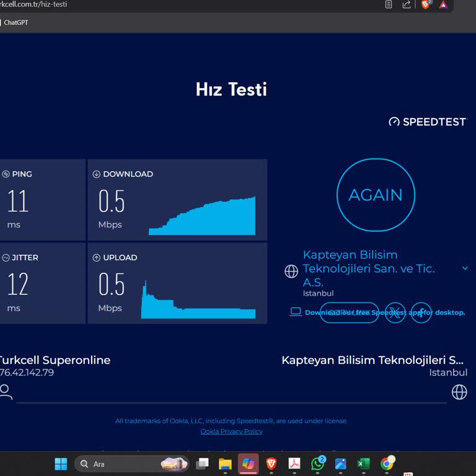This screenshot has width=476, height=476.
Task: Open the Download free Speedtest desktop app link
Action: 385,312
